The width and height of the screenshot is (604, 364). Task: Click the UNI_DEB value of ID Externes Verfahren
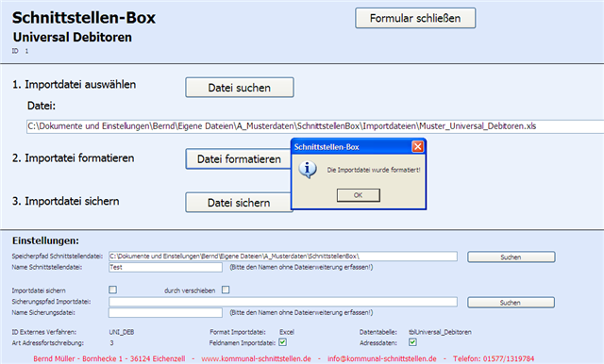(x=122, y=332)
